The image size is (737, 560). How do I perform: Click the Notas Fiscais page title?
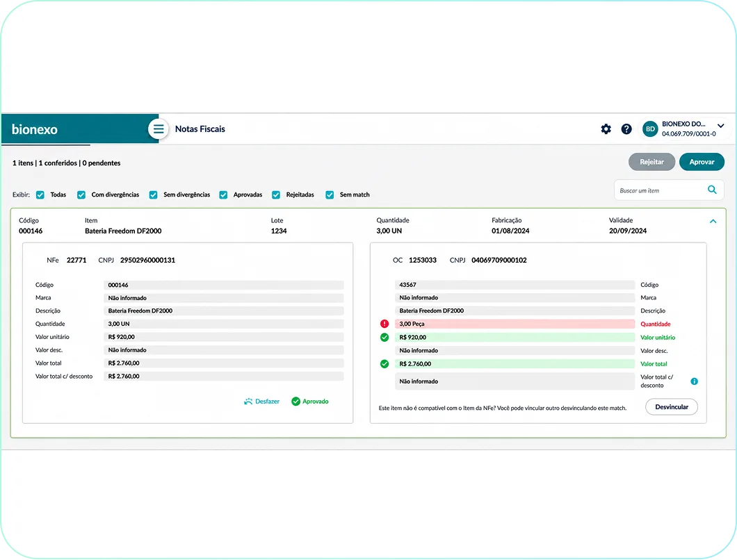200,129
